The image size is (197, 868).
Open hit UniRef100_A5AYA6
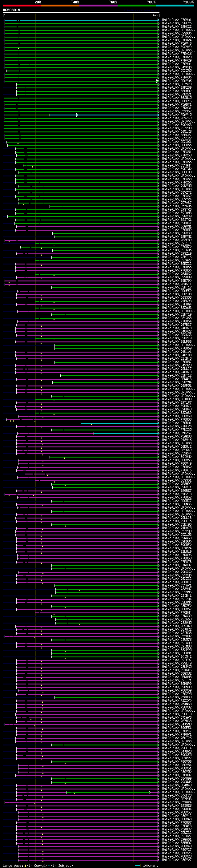tap(176, 81)
